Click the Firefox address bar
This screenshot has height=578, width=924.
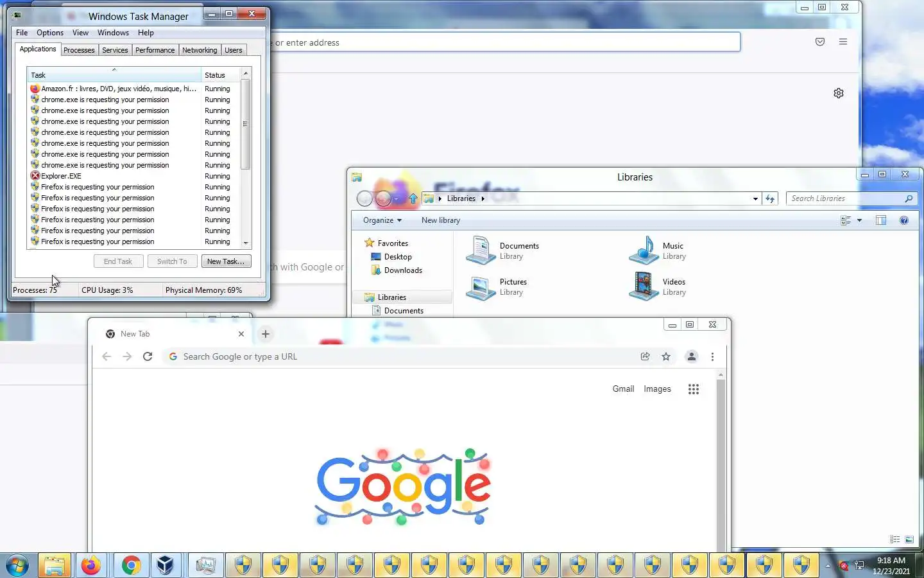point(504,42)
